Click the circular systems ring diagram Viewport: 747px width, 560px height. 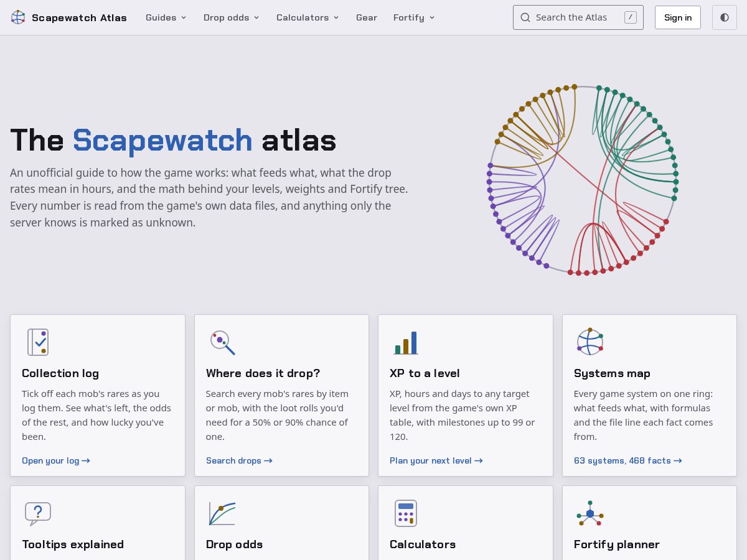click(582, 180)
